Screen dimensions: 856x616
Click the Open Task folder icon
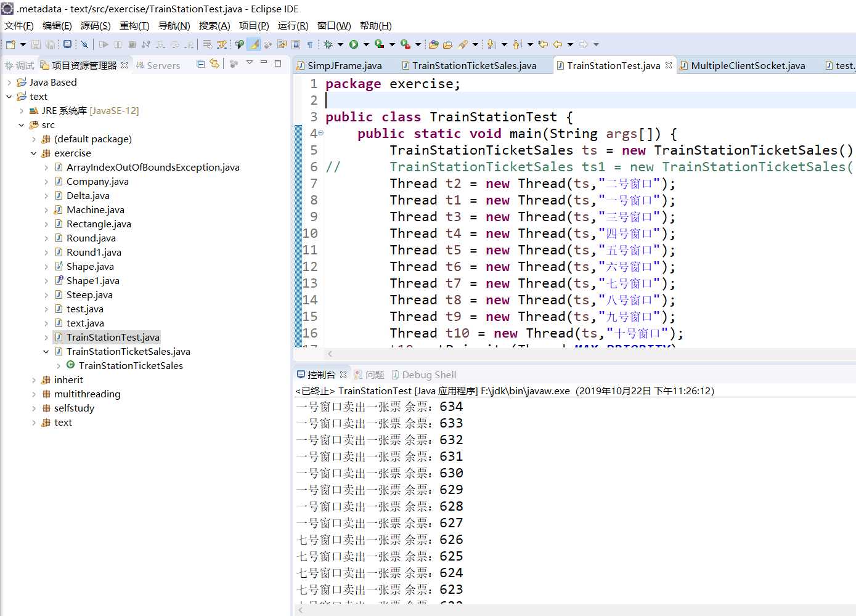(x=448, y=44)
